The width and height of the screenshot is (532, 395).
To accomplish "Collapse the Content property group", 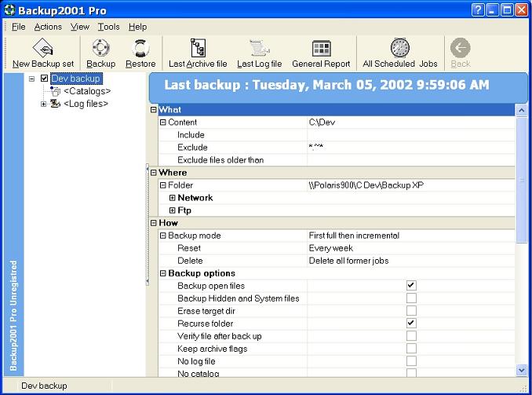I will (x=163, y=123).
